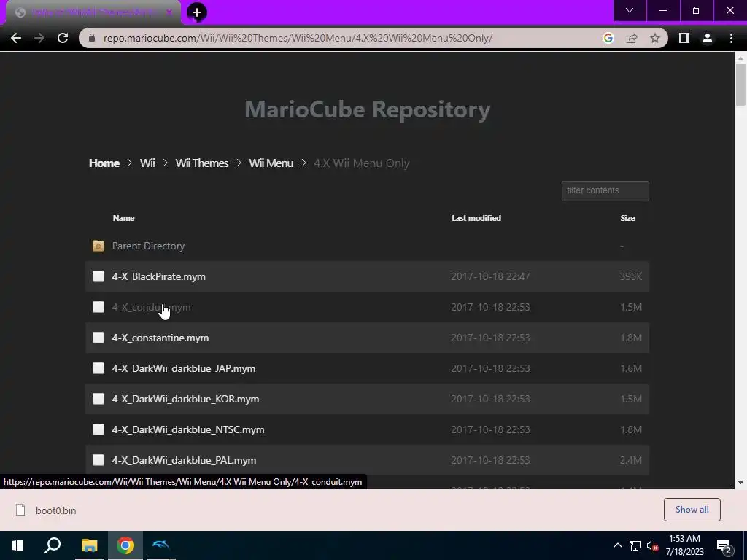Image resolution: width=747 pixels, height=560 pixels.
Task: Sort listing by Last modified column
Action: pos(476,218)
